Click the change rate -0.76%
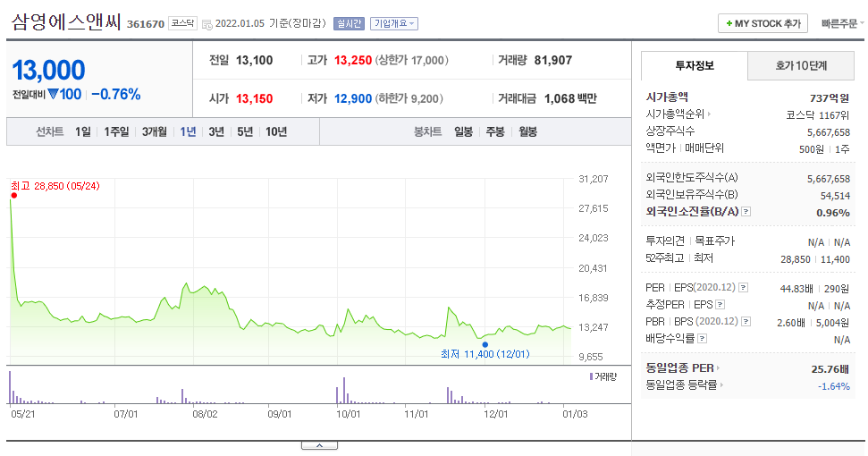The height and width of the screenshot is (456, 868). [115, 95]
